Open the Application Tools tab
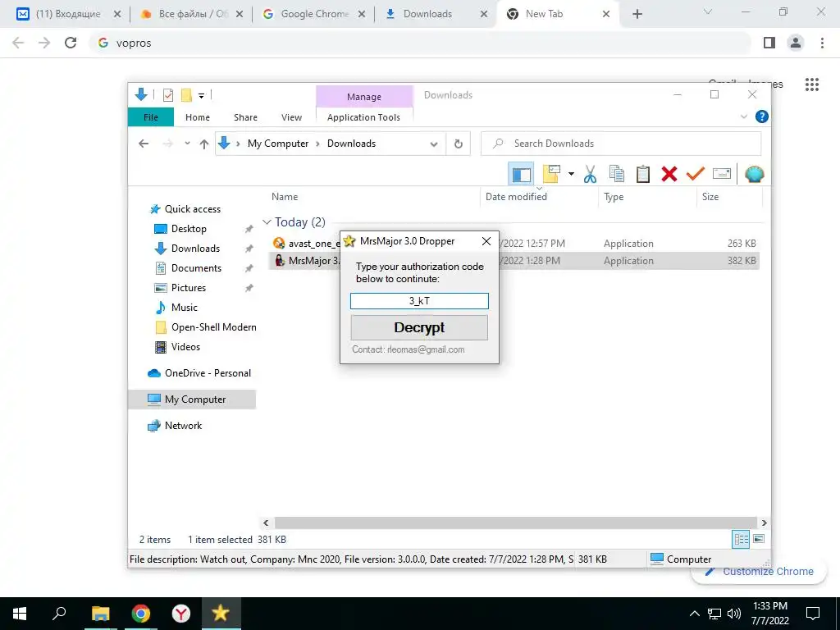 363,117
